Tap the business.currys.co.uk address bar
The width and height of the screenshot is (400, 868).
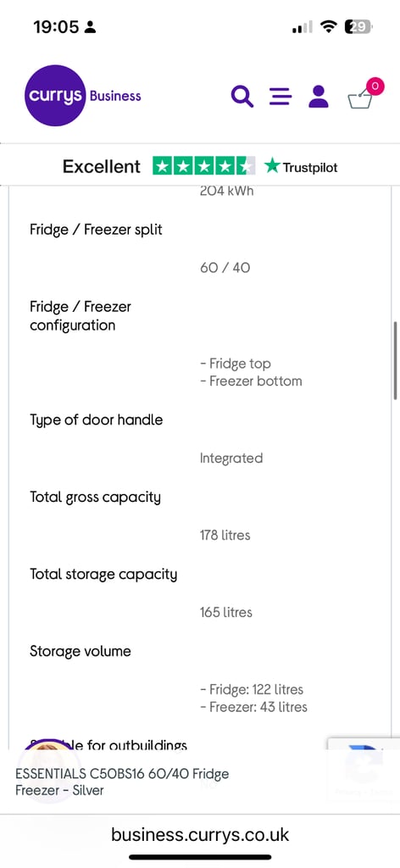(200, 834)
